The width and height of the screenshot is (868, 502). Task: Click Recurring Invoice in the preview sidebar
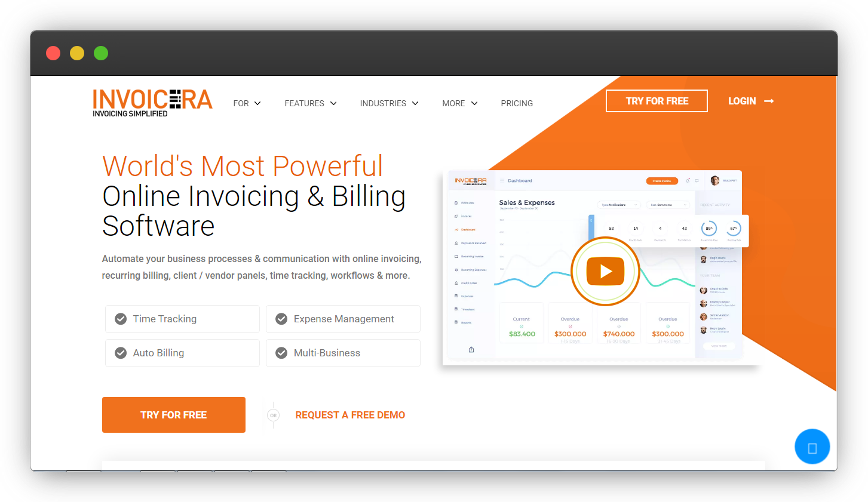(470, 256)
